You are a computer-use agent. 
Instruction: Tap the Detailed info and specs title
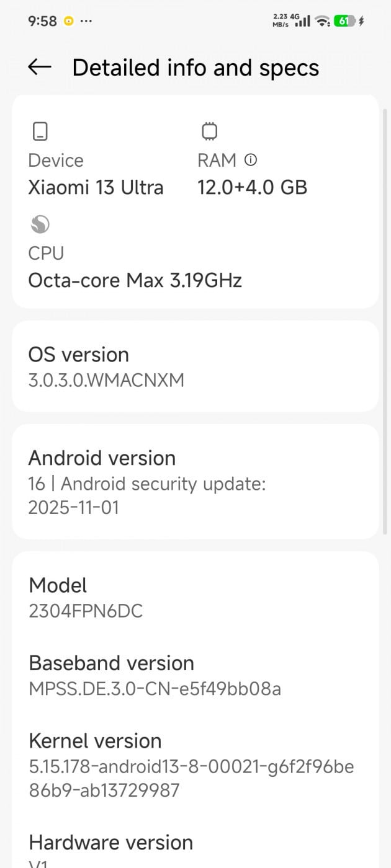point(195,68)
